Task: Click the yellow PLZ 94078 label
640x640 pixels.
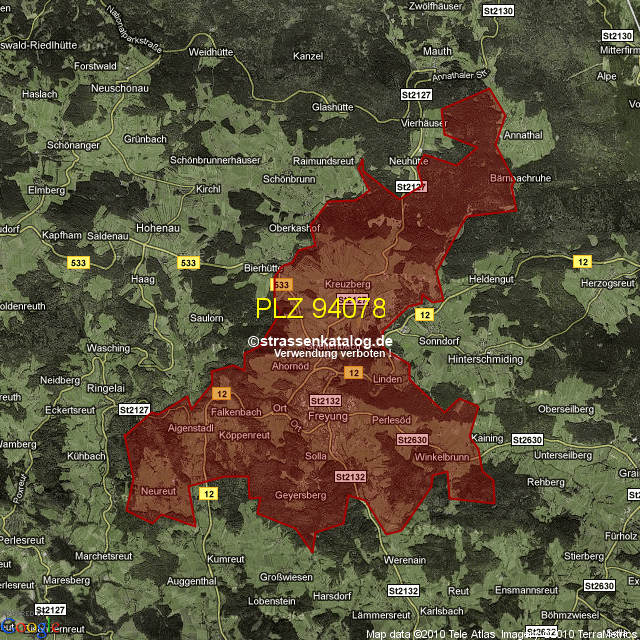Action: click(320, 308)
